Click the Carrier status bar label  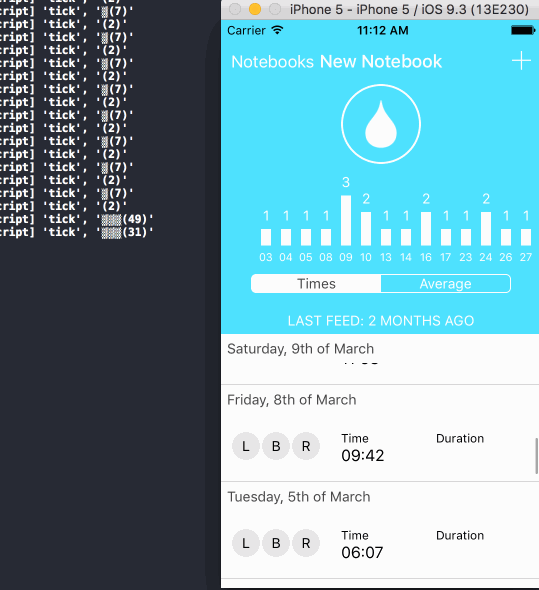coord(247,30)
